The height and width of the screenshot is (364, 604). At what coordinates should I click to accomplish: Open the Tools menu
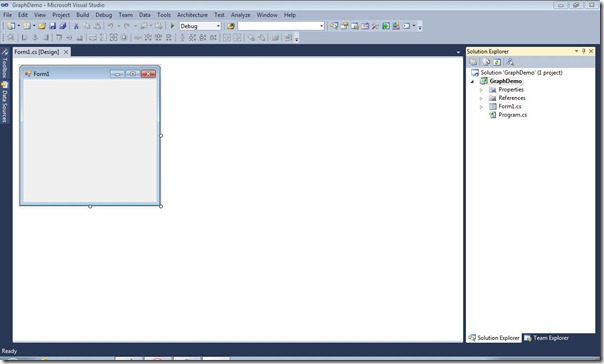(163, 15)
